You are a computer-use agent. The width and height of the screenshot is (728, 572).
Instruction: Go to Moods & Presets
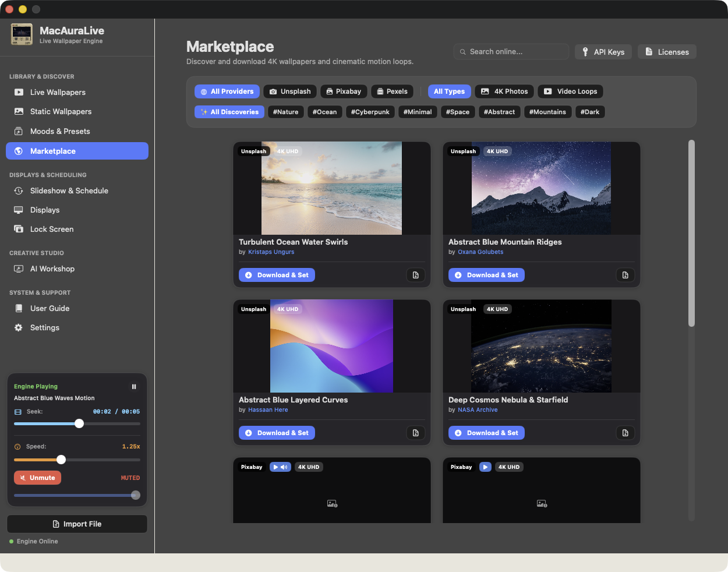(x=77, y=131)
